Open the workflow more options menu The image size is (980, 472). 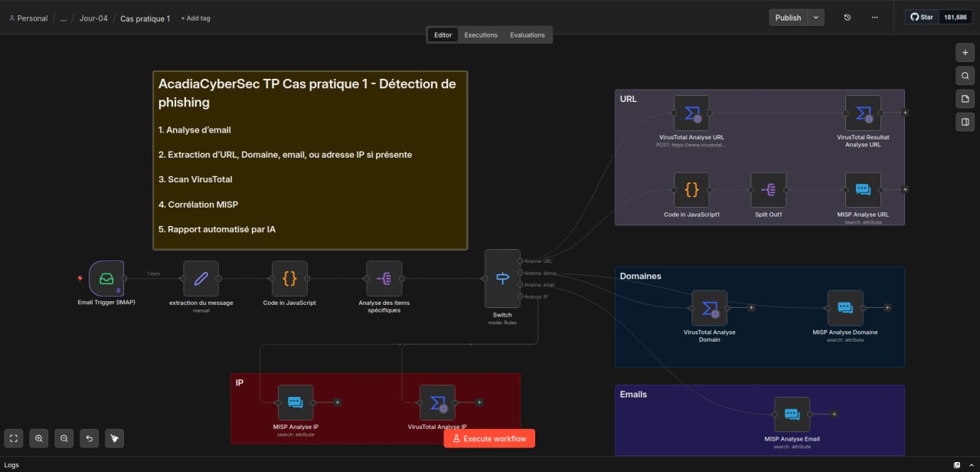point(874,18)
